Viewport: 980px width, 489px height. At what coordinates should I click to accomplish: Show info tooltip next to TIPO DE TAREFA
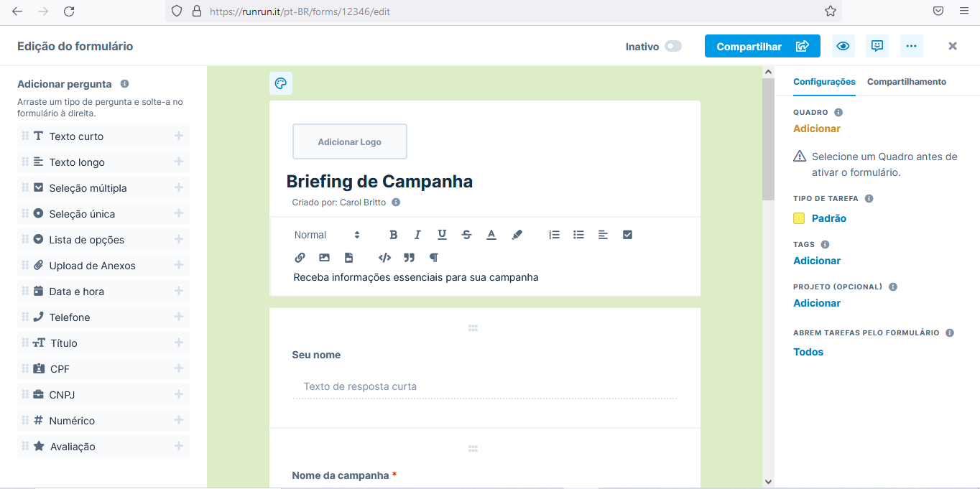(x=869, y=198)
